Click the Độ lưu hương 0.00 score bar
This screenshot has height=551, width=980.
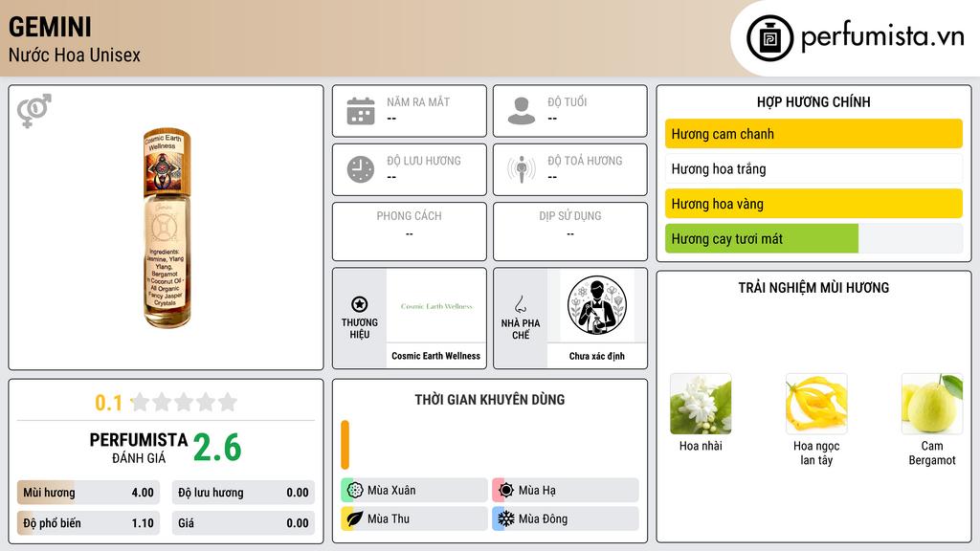tap(243, 493)
